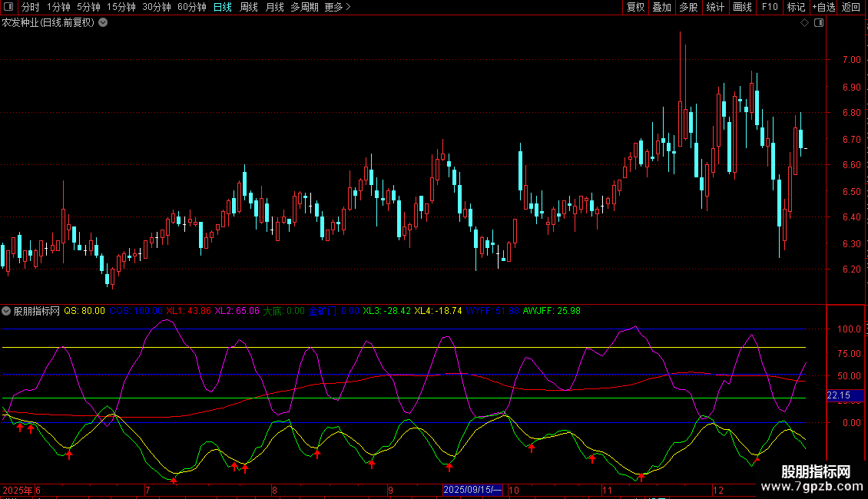Click the panel layout icon at top-left
Screen dimensions: 868x499
(x=9, y=7)
